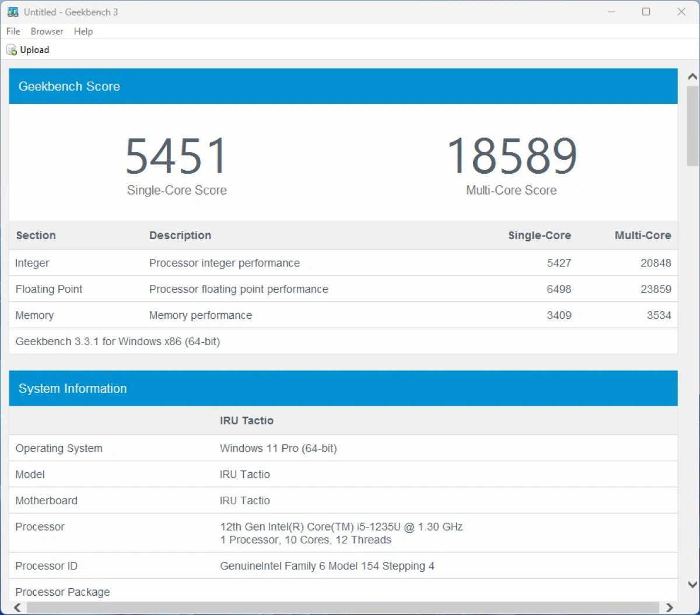Open the Help menu
This screenshot has height=615, width=700.
pyautogui.click(x=83, y=31)
